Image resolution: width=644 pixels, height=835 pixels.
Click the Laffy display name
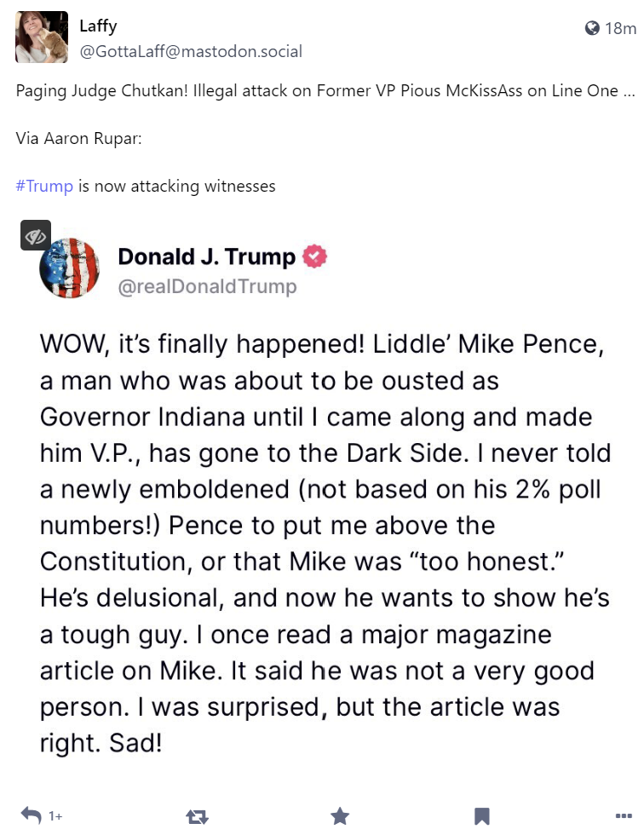[x=99, y=26]
